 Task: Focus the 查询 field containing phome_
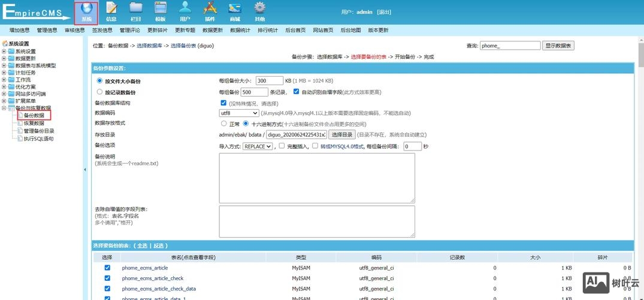510,46
